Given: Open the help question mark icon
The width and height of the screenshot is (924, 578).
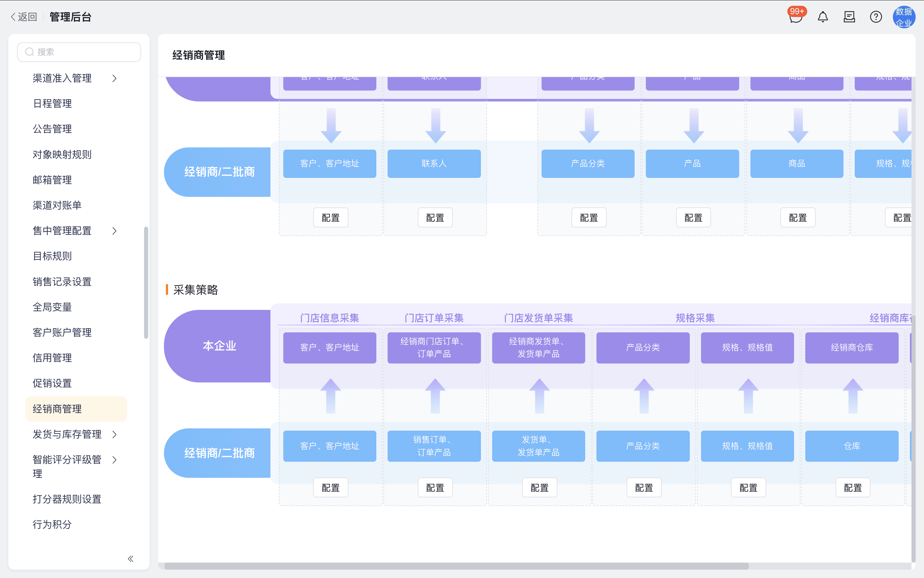Looking at the screenshot, I should click(876, 17).
